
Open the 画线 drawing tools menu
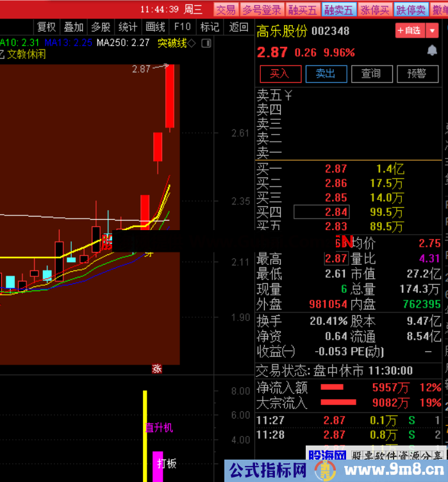(155, 27)
